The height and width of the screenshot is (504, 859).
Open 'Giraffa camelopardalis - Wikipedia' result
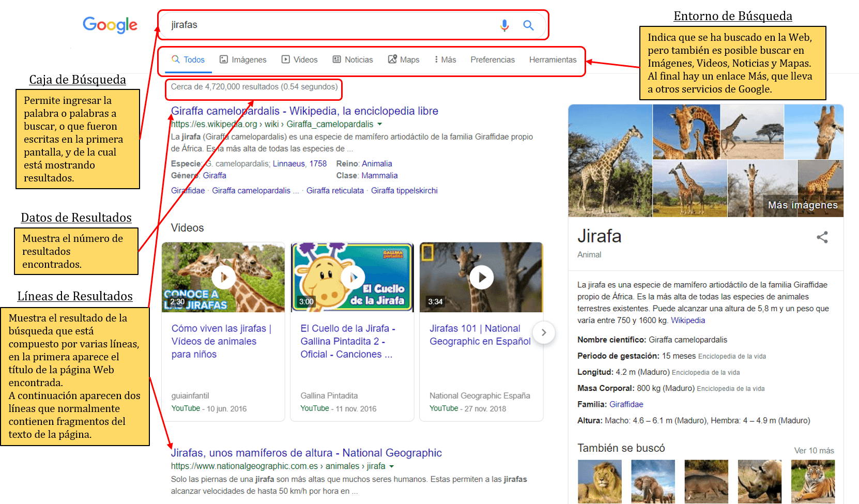(x=304, y=111)
